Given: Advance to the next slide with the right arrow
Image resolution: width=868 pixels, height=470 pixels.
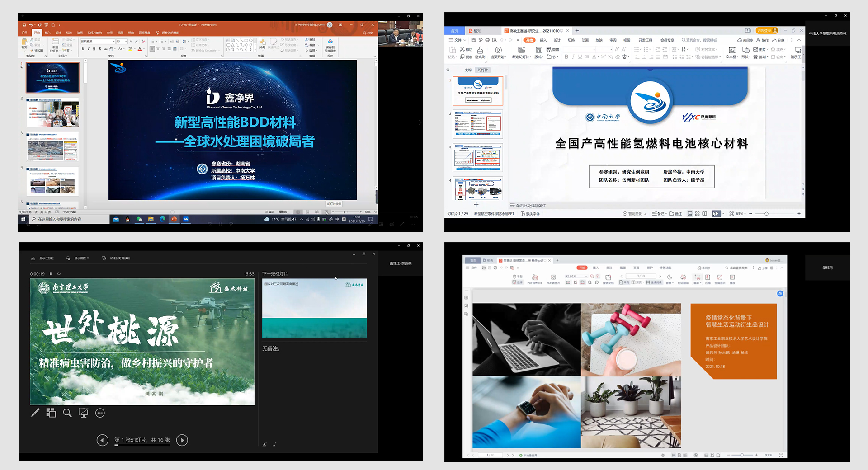Looking at the screenshot, I should pos(182,440).
